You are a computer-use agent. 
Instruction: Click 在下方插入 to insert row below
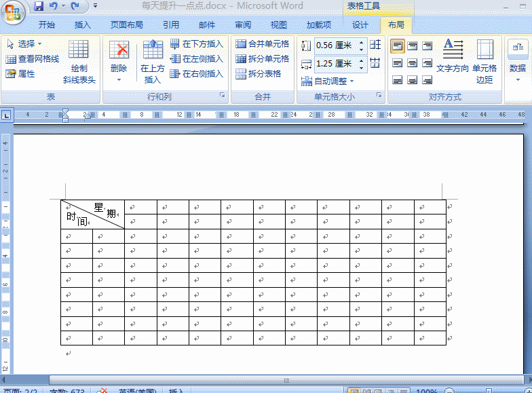[x=197, y=43]
